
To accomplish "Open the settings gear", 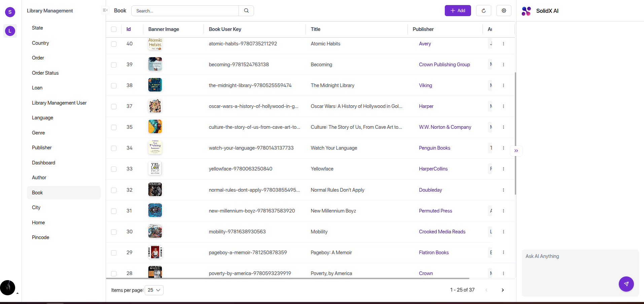I will (x=504, y=10).
